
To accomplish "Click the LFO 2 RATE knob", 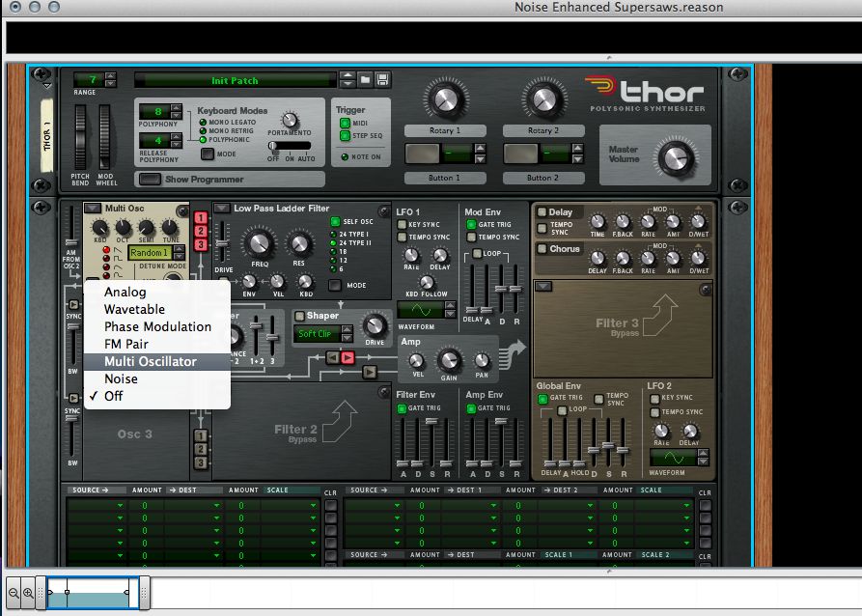I will [x=661, y=431].
